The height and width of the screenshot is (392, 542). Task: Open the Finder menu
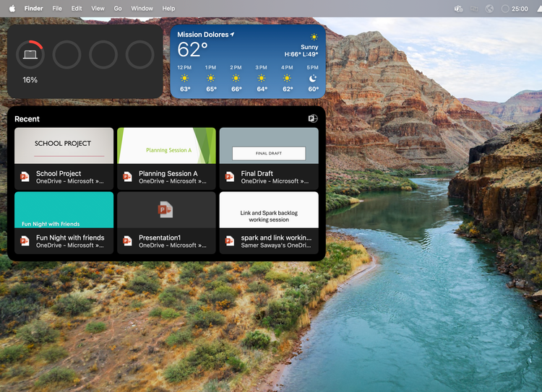33,9
